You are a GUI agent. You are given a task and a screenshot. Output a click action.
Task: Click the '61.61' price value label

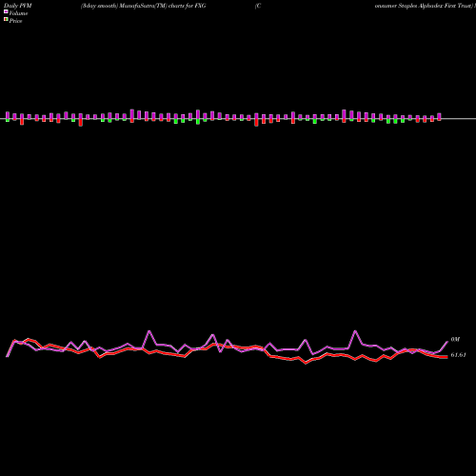459,355
